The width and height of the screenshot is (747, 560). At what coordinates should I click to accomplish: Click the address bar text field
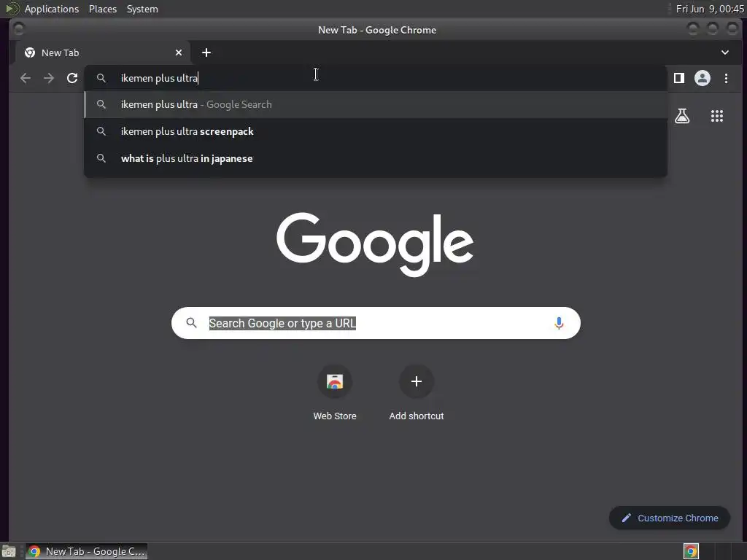coord(376,78)
